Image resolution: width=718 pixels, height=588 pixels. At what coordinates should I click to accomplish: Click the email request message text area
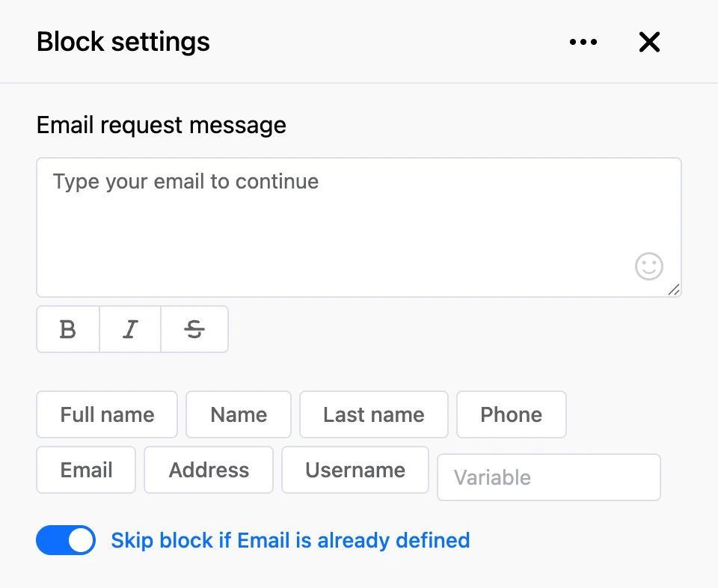pyautogui.click(x=359, y=227)
